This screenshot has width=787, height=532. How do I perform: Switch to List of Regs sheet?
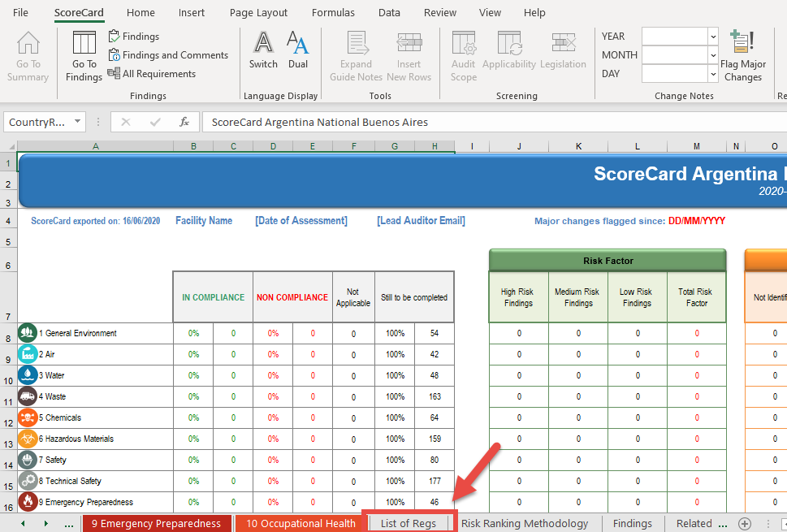(x=408, y=523)
